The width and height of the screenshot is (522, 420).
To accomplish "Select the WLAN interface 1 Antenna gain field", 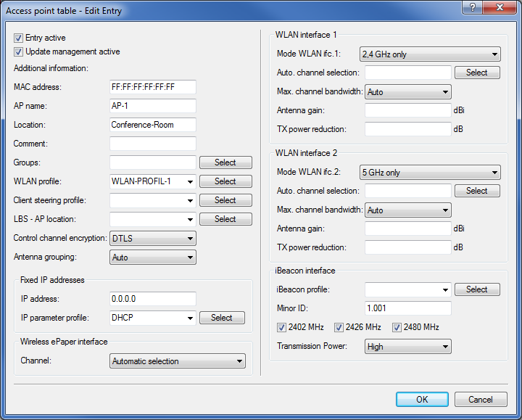I will [x=407, y=110].
